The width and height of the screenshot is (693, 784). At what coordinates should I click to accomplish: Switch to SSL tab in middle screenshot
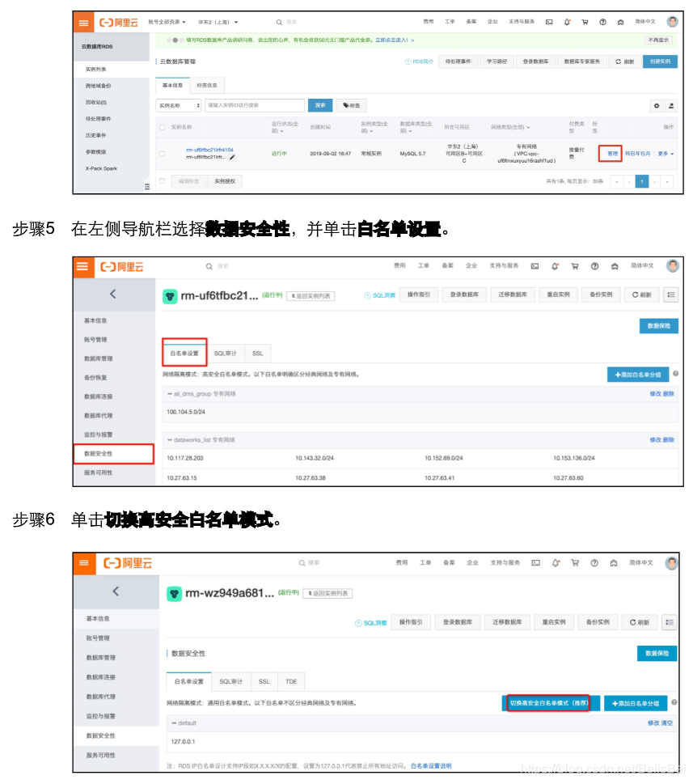(x=257, y=354)
